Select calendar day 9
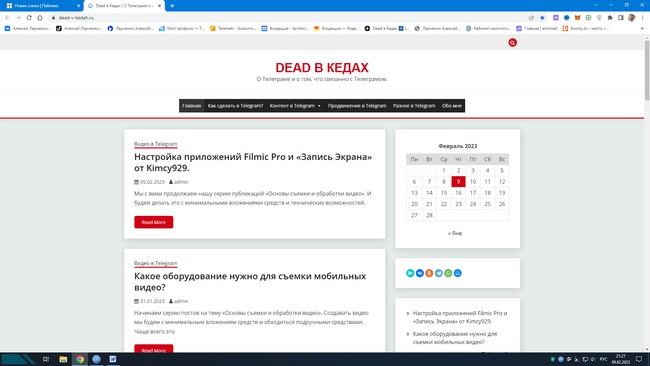650x366 pixels. point(458,182)
